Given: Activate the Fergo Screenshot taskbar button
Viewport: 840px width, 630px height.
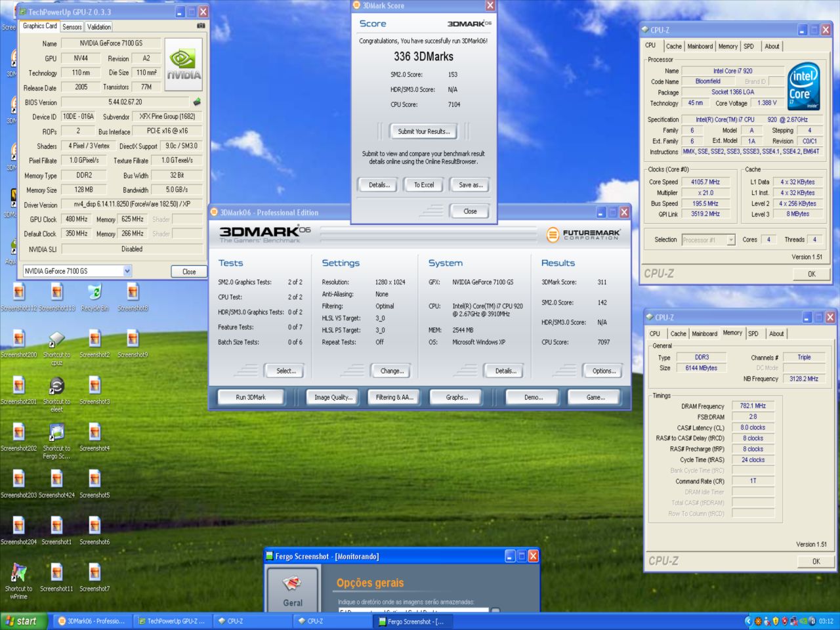Looking at the screenshot, I should (x=412, y=621).
